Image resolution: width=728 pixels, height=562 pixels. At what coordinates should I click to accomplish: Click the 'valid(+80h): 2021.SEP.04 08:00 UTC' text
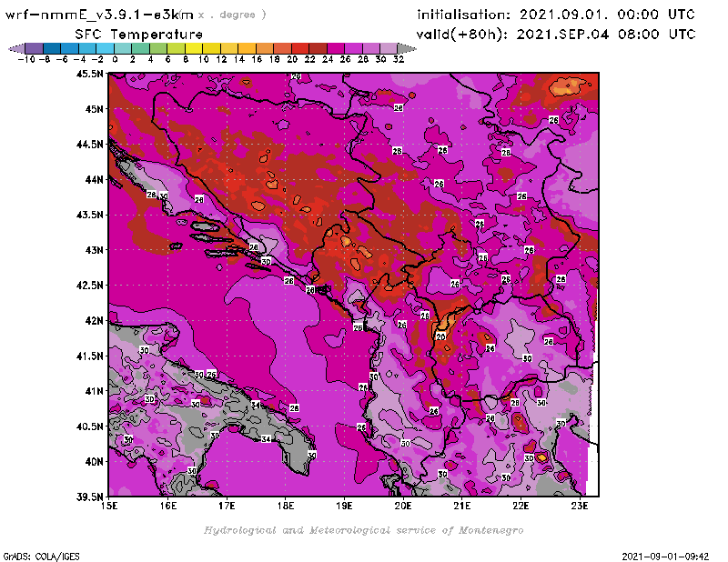[x=556, y=35]
